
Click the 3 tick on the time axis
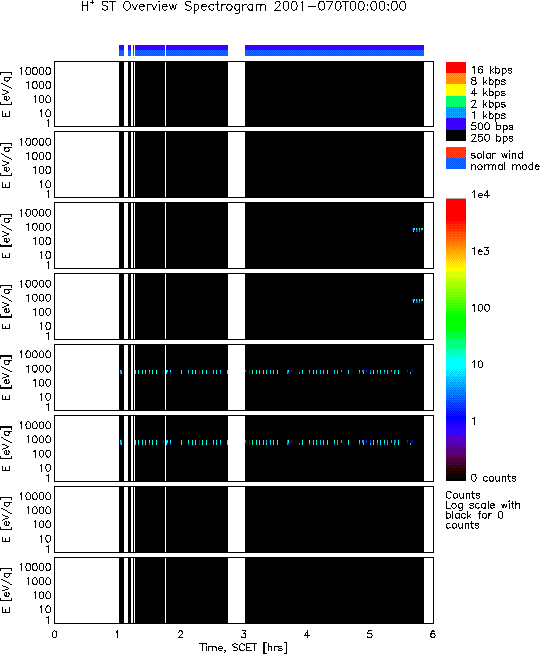pyautogui.click(x=244, y=634)
